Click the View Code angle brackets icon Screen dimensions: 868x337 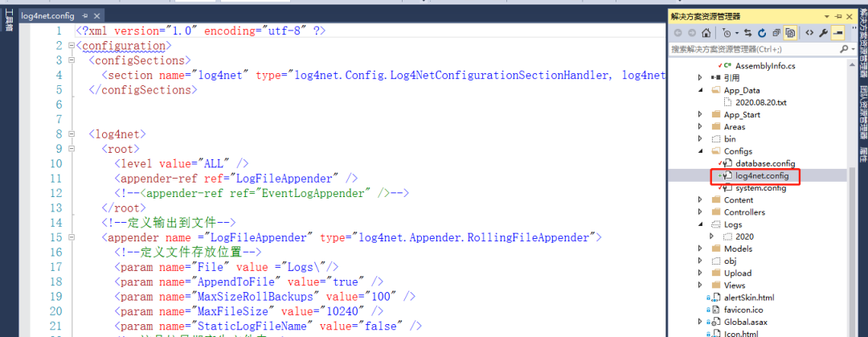[809, 33]
